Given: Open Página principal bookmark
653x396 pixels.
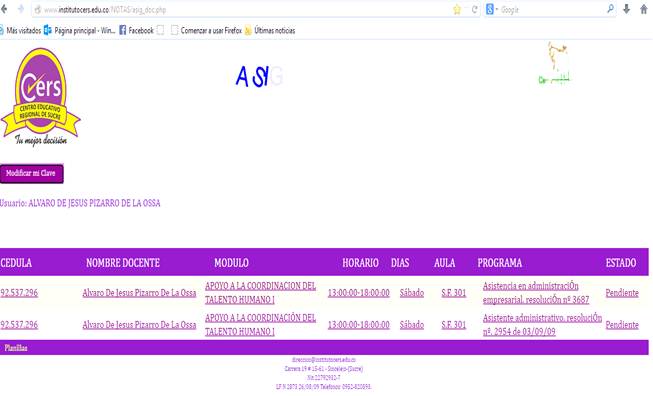Looking at the screenshot, I should (x=80, y=30).
